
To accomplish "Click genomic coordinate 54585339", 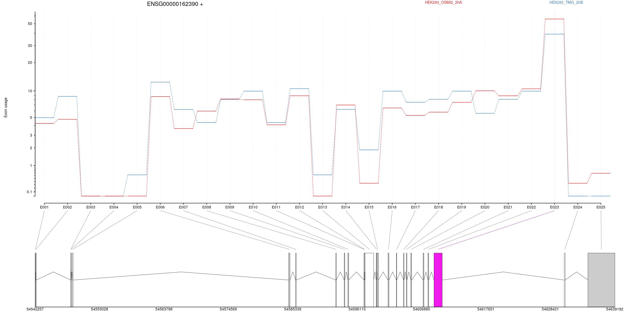I will pos(292,309).
